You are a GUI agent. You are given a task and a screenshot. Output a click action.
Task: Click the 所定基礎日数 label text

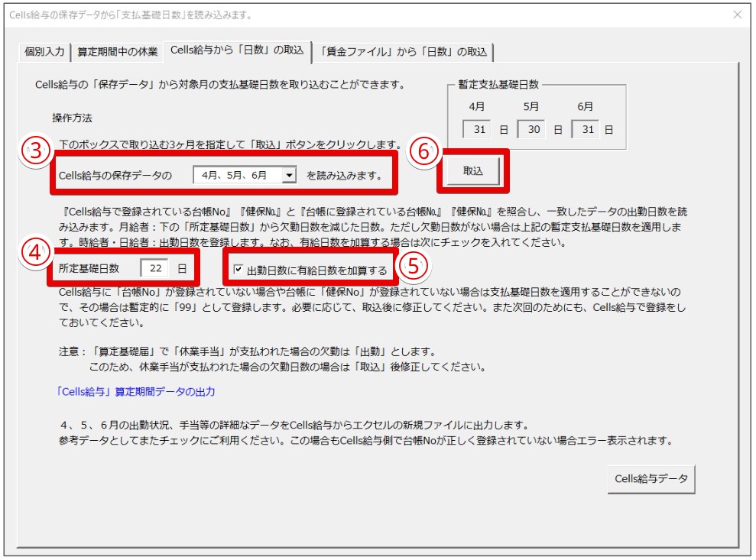pyautogui.click(x=89, y=268)
